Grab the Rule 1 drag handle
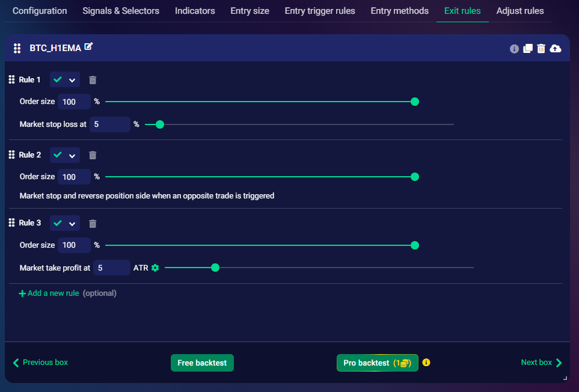 [11, 79]
